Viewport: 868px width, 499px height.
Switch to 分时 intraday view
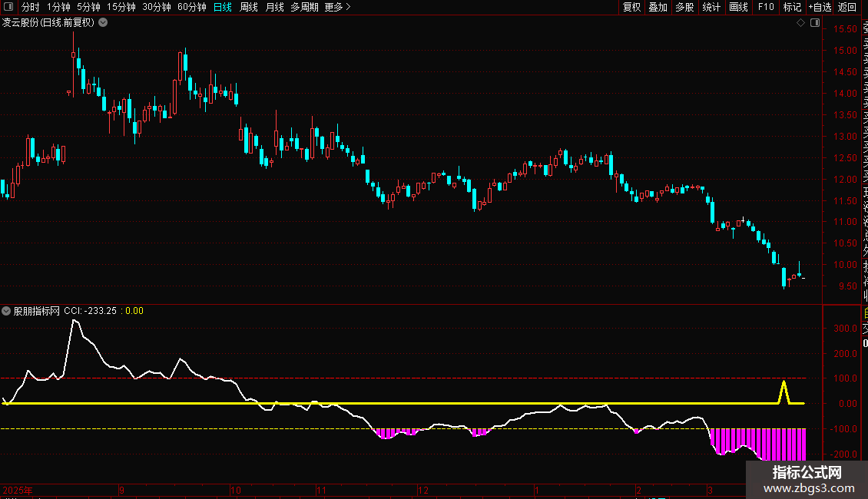tap(31, 7)
